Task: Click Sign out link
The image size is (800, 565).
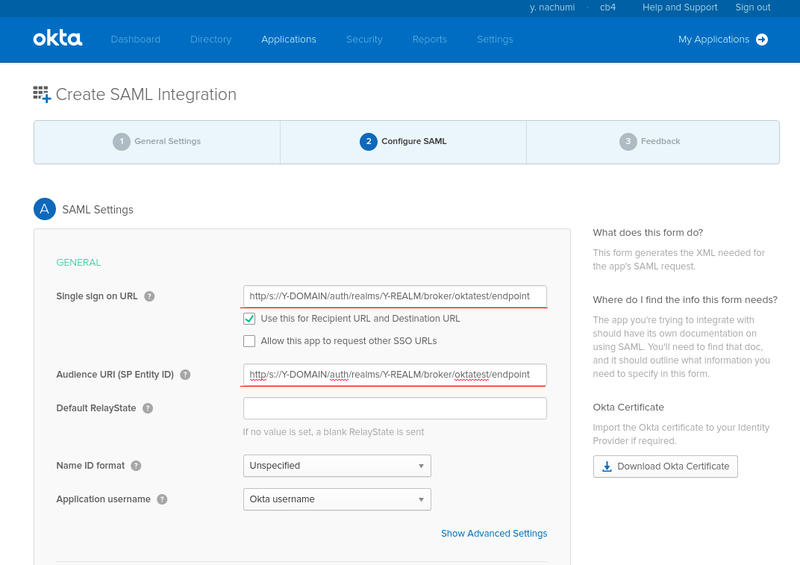Action: [753, 8]
